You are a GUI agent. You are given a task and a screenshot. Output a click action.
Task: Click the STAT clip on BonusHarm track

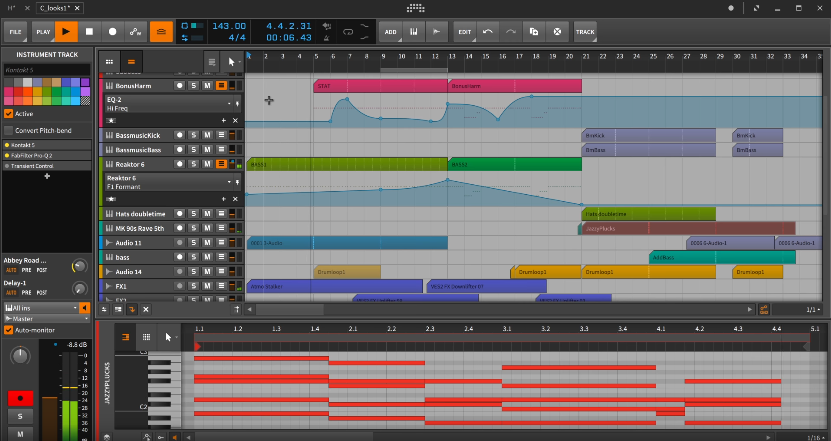[x=380, y=86]
